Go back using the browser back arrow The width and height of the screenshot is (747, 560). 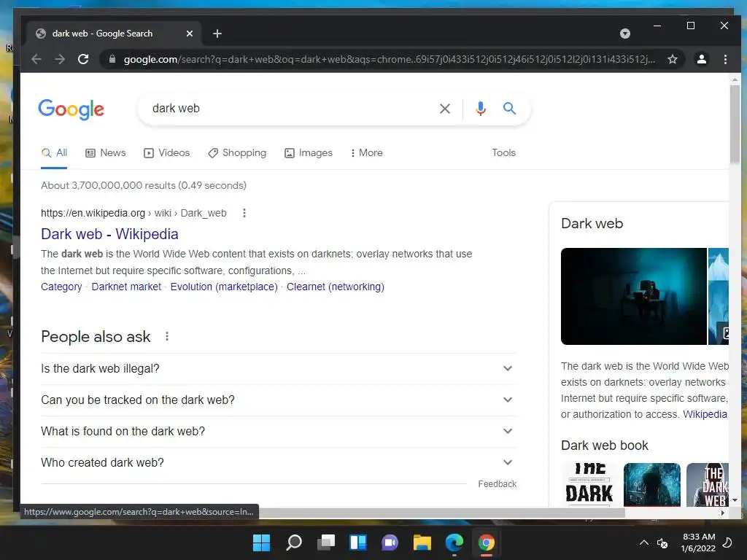tap(36, 59)
